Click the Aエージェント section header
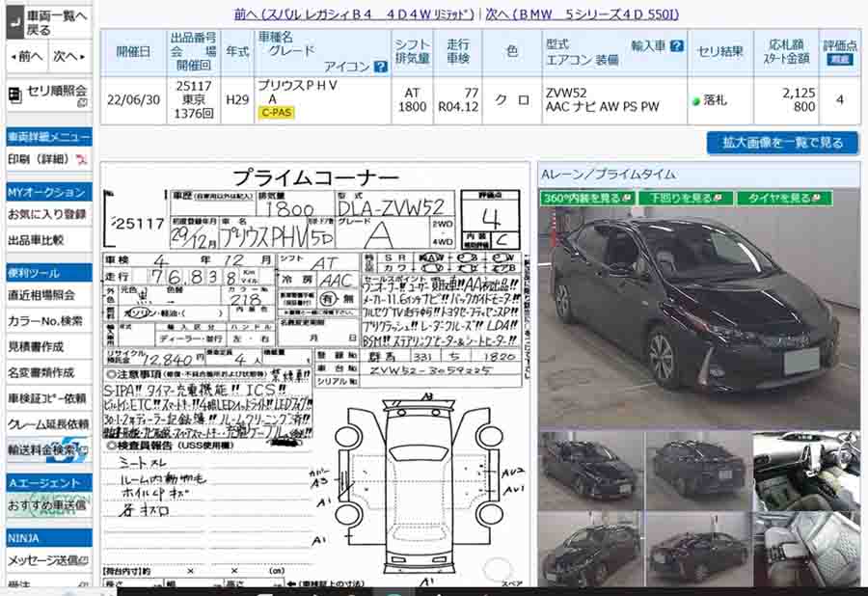Screen dimensions: 868x596 pyautogui.click(x=49, y=483)
